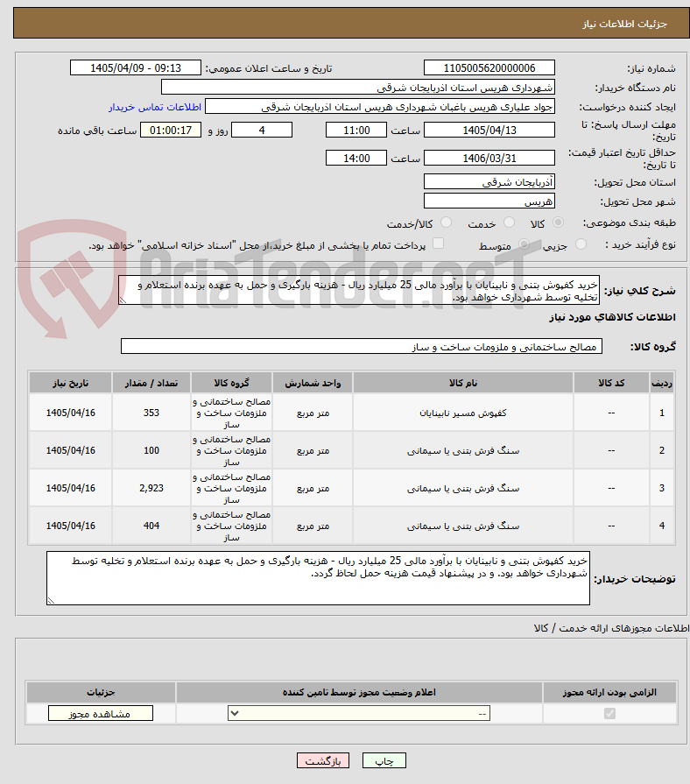The height and width of the screenshot is (784, 690).
Task: Click the price validity time 14:00
Action: coord(356,158)
